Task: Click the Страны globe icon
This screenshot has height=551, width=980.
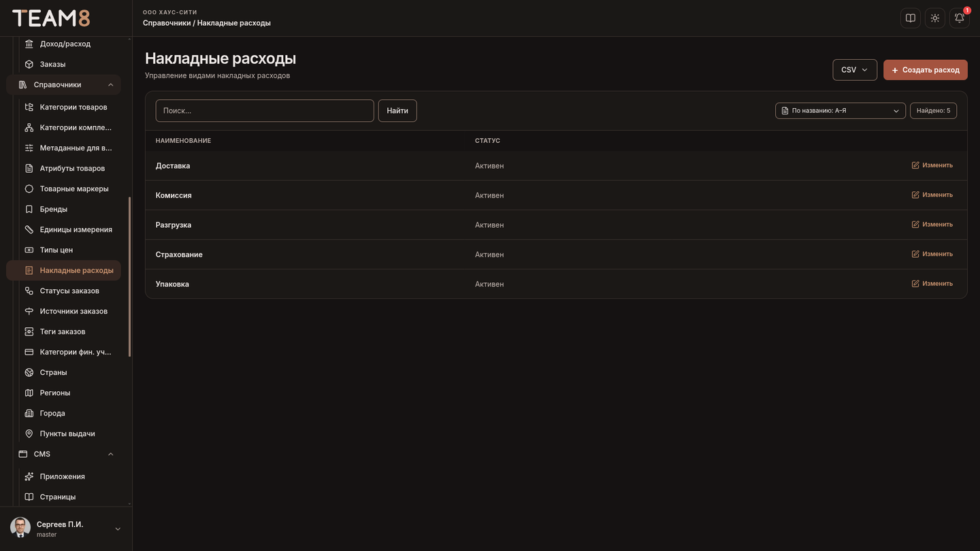Action: click(29, 372)
